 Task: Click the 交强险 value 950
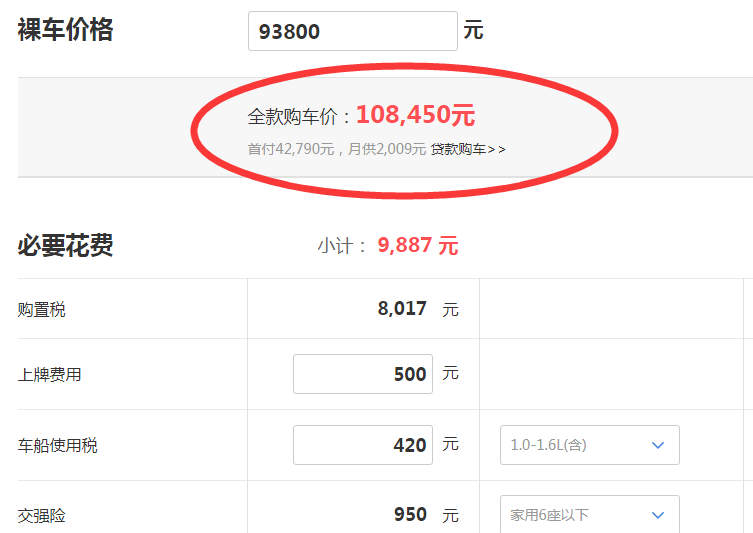pos(410,514)
